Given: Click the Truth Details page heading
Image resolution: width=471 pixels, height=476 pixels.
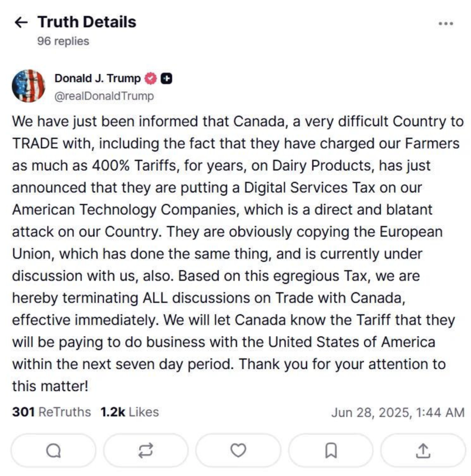Looking at the screenshot, I should point(87,22).
